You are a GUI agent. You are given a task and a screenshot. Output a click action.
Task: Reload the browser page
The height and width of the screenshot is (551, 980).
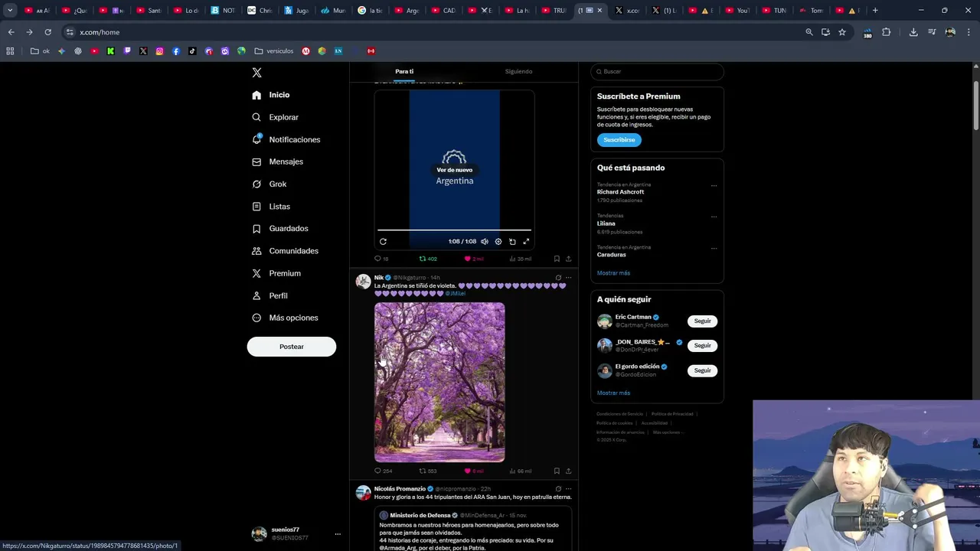coord(47,32)
